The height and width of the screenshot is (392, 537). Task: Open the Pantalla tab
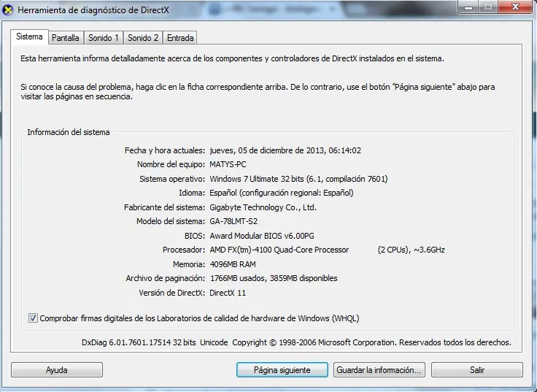click(x=66, y=38)
